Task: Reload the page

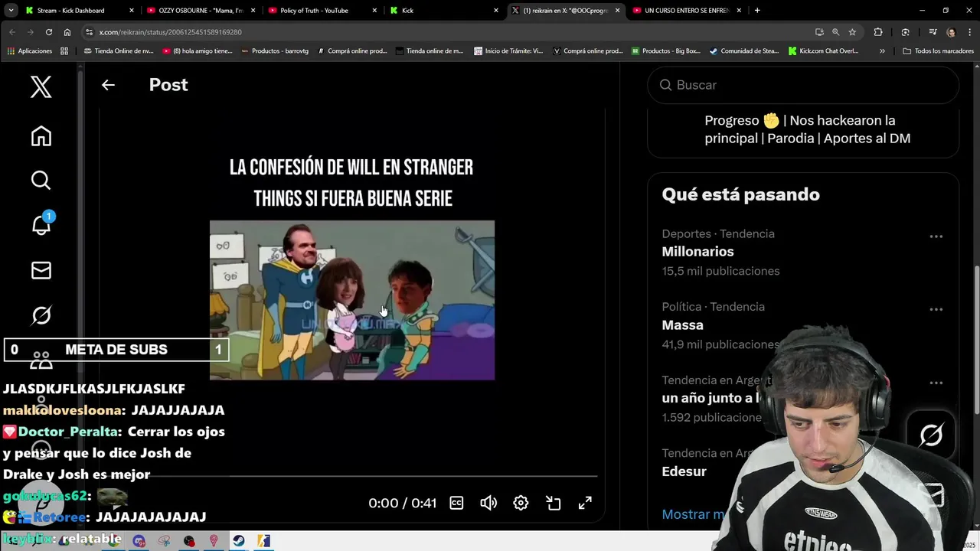Action: pyautogui.click(x=49, y=32)
